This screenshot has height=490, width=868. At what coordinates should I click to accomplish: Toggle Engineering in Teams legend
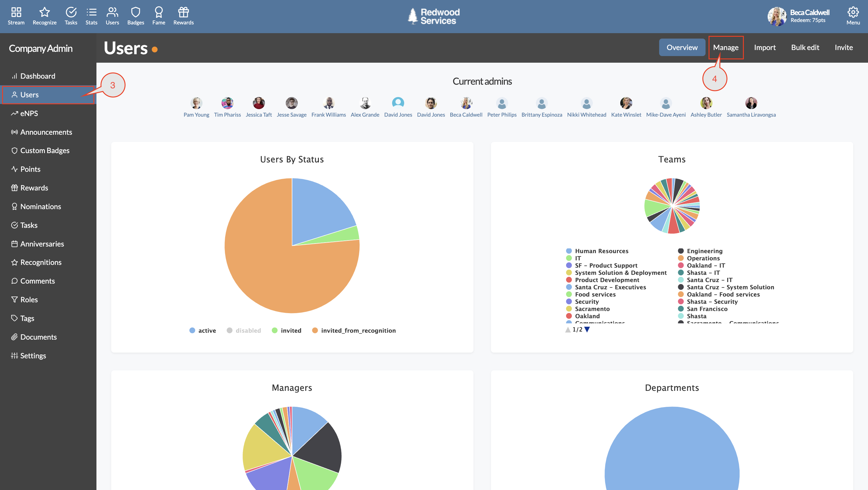click(700, 251)
